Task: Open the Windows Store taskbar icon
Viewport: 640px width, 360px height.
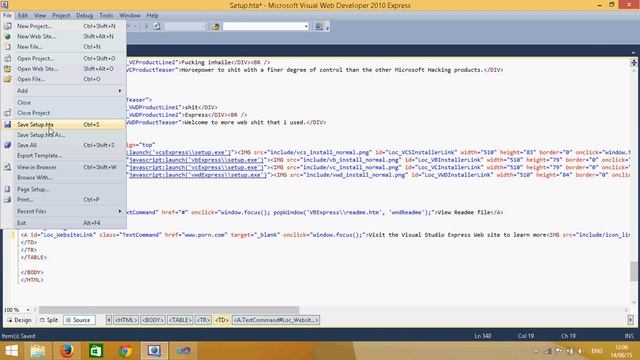Action: 96,351
